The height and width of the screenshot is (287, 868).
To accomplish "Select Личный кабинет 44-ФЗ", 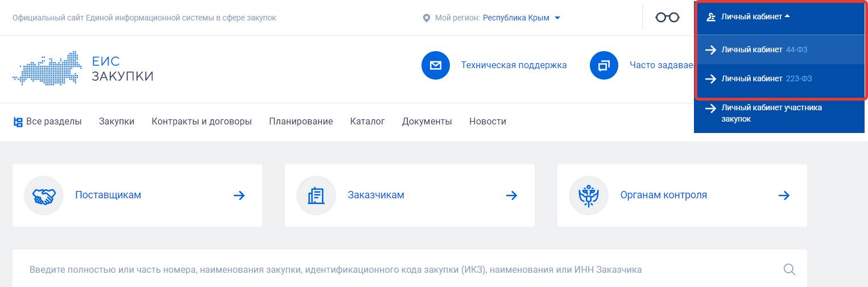I will [x=779, y=50].
